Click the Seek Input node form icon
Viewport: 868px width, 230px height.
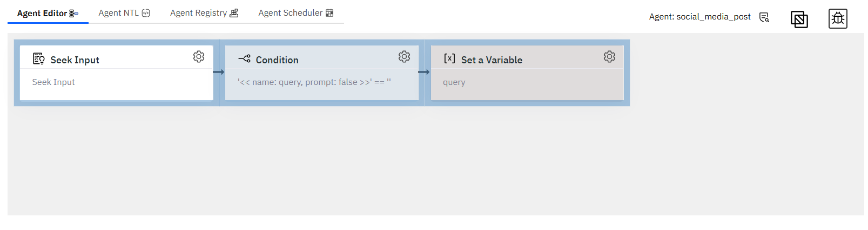tap(39, 58)
